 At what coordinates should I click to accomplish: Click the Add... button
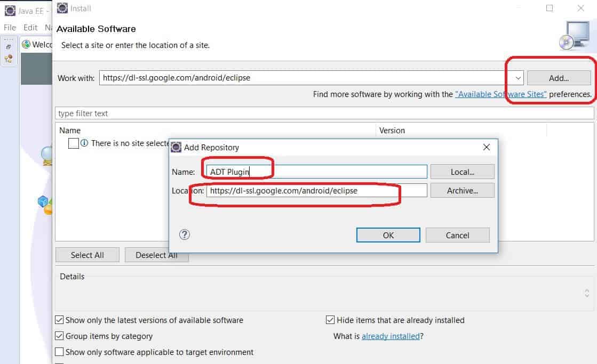coord(559,78)
